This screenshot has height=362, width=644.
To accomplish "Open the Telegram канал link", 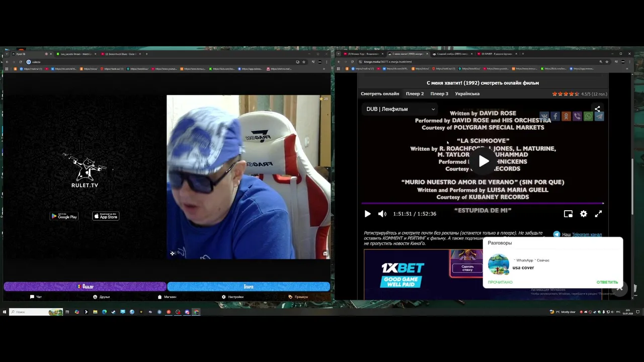I will [587, 234].
